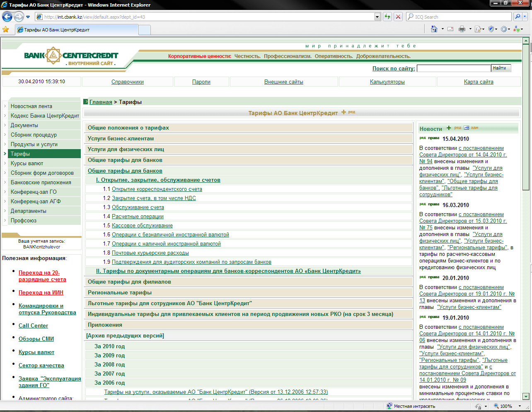Image resolution: width=532 pixels, height=412 pixels.
Task: Expand Региональные тарифы section
Action: (249, 292)
